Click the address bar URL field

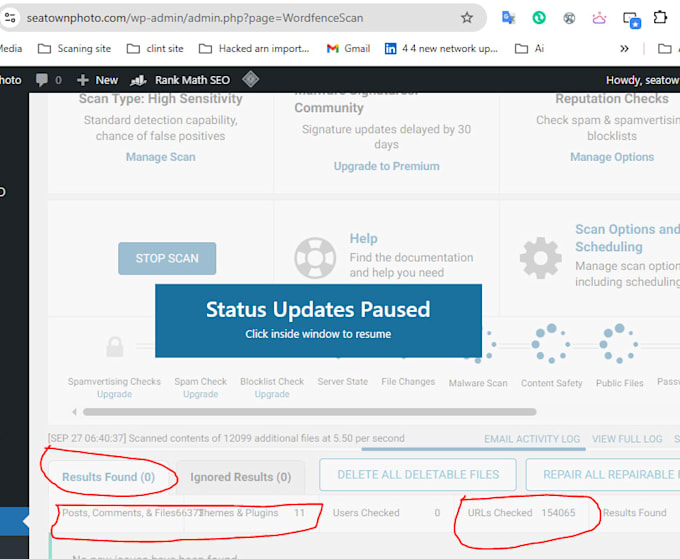pyautogui.click(x=195, y=18)
